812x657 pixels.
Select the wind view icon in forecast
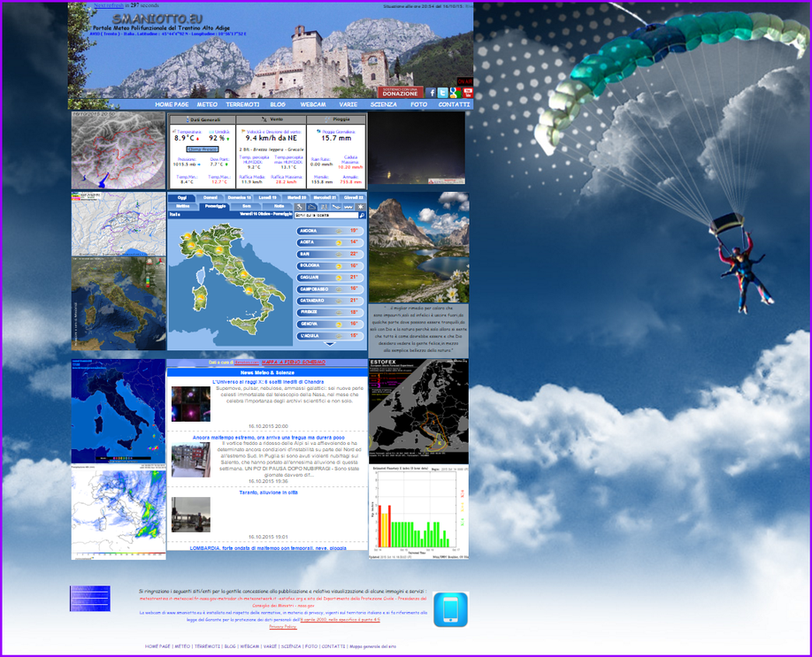pos(336,207)
